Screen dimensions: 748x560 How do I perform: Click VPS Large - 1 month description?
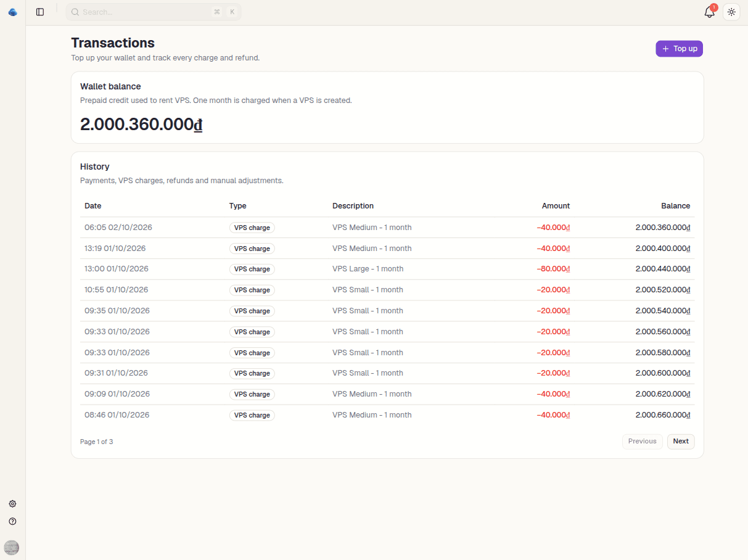point(368,269)
